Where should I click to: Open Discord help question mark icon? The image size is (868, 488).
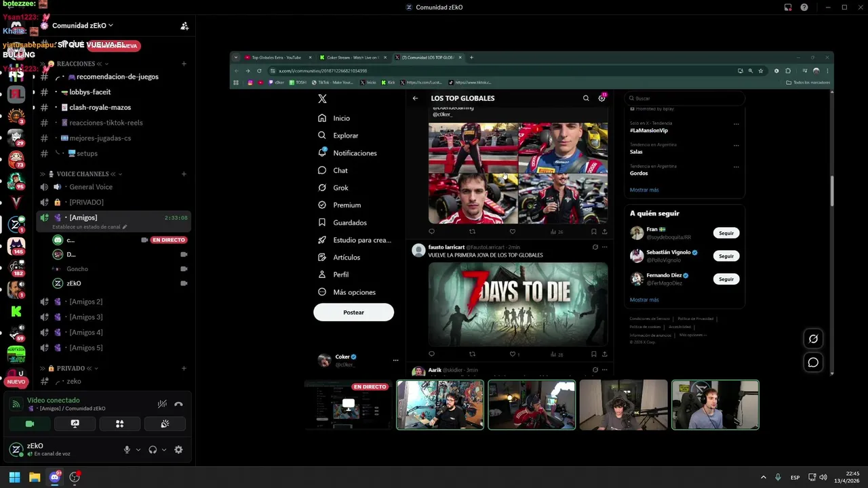[x=804, y=7]
